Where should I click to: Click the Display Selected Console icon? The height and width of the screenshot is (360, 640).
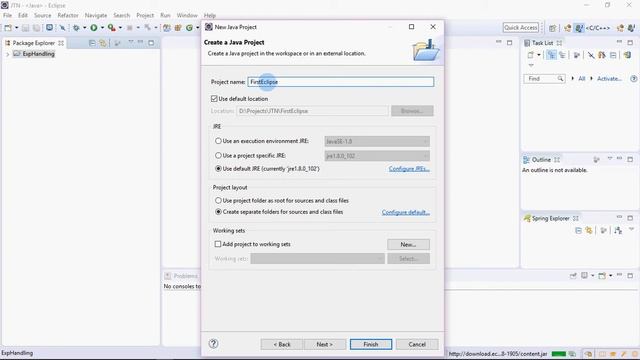[585, 276]
